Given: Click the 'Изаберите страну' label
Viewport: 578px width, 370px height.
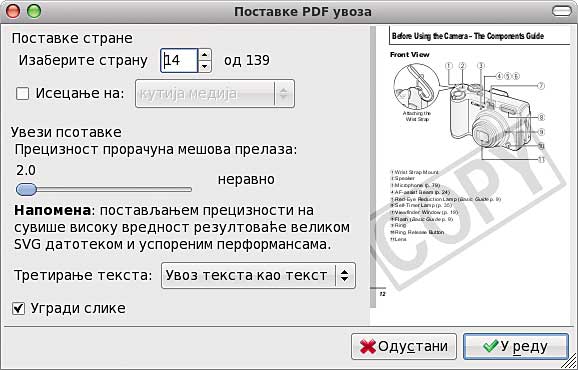Looking at the screenshot, I should (83, 60).
